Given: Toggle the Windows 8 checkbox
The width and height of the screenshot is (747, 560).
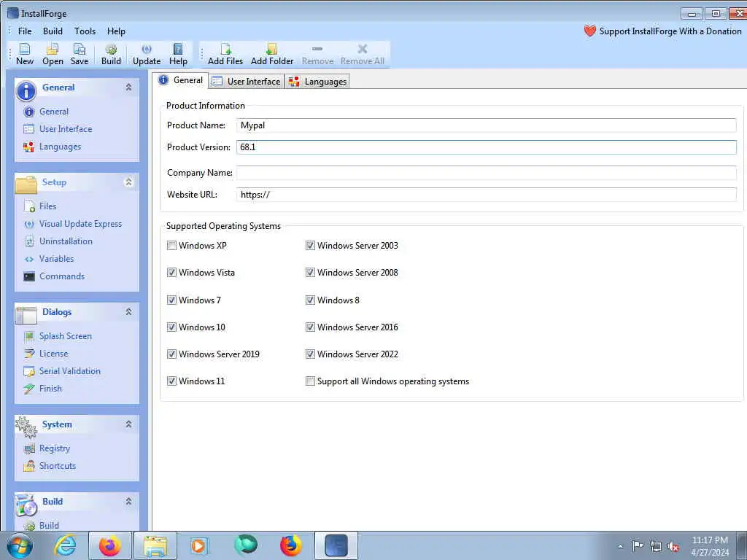Looking at the screenshot, I should 310,300.
